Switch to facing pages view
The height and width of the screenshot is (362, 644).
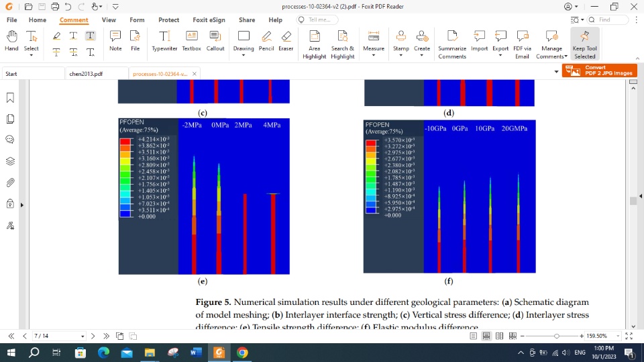[500, 336]
